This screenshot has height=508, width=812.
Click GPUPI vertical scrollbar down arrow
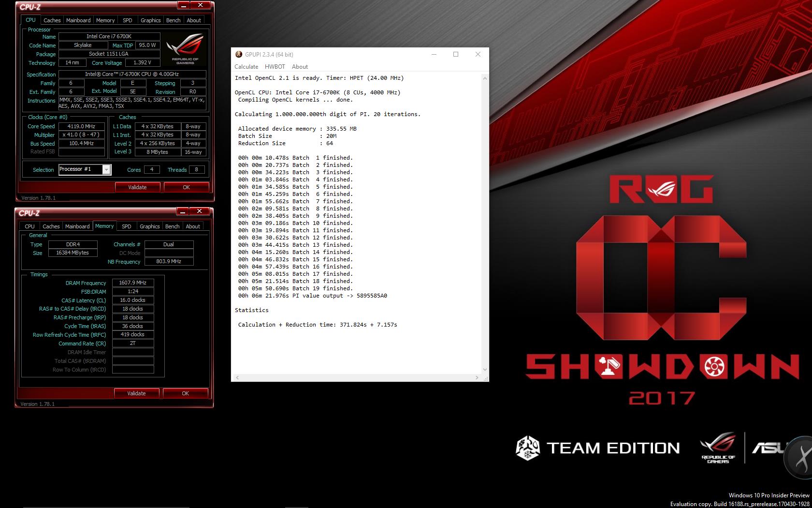pos(485,370)
